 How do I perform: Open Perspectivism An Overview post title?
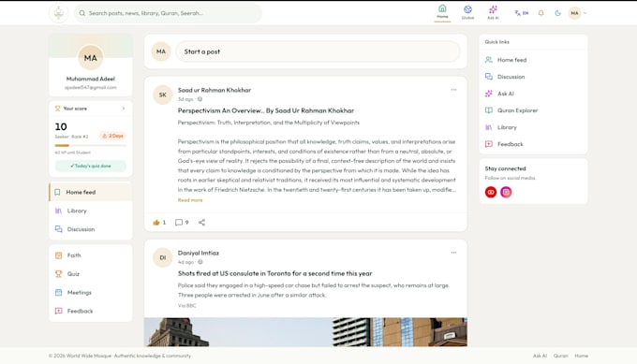(x=266, y=110)
